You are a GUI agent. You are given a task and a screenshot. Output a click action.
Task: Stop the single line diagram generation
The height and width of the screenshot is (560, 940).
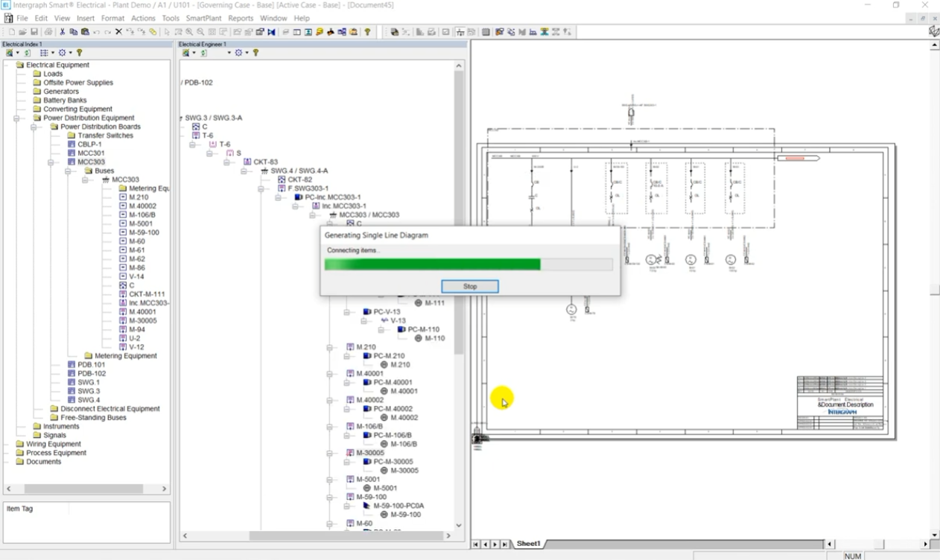470,286
